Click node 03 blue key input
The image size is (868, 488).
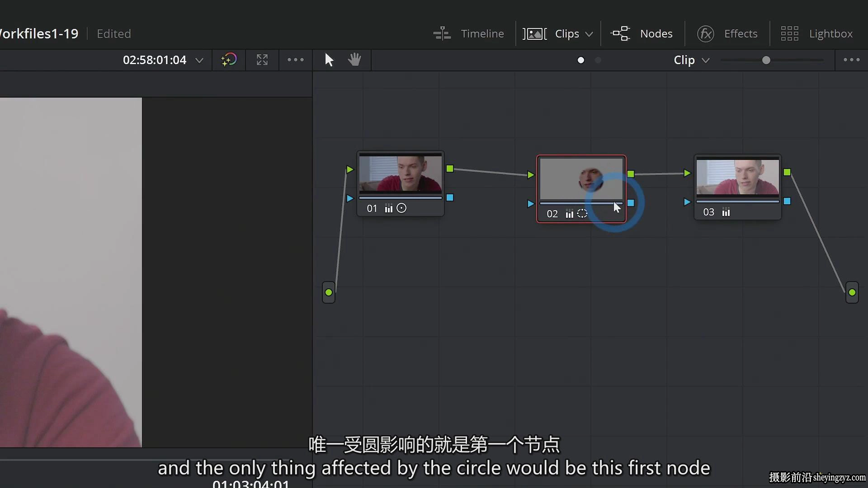(687, 202)
